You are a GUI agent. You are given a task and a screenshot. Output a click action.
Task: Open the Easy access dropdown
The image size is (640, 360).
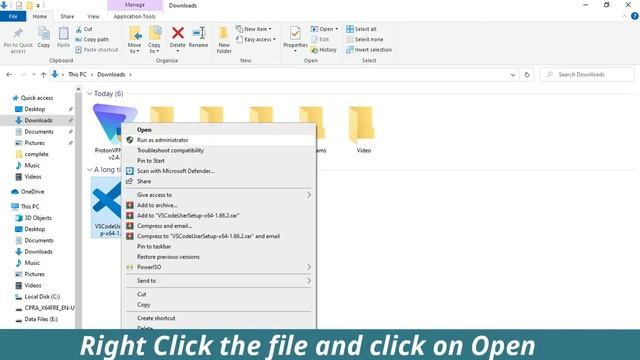point(256,39)
